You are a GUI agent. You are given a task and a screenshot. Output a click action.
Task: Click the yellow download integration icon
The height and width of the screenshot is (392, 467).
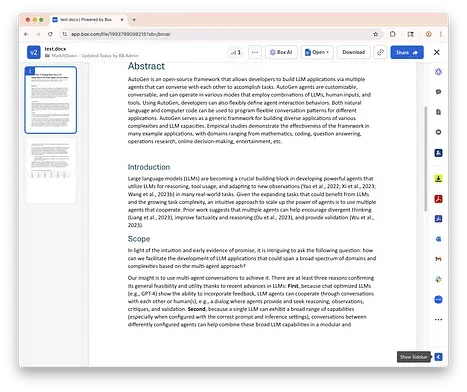(438, 179)
